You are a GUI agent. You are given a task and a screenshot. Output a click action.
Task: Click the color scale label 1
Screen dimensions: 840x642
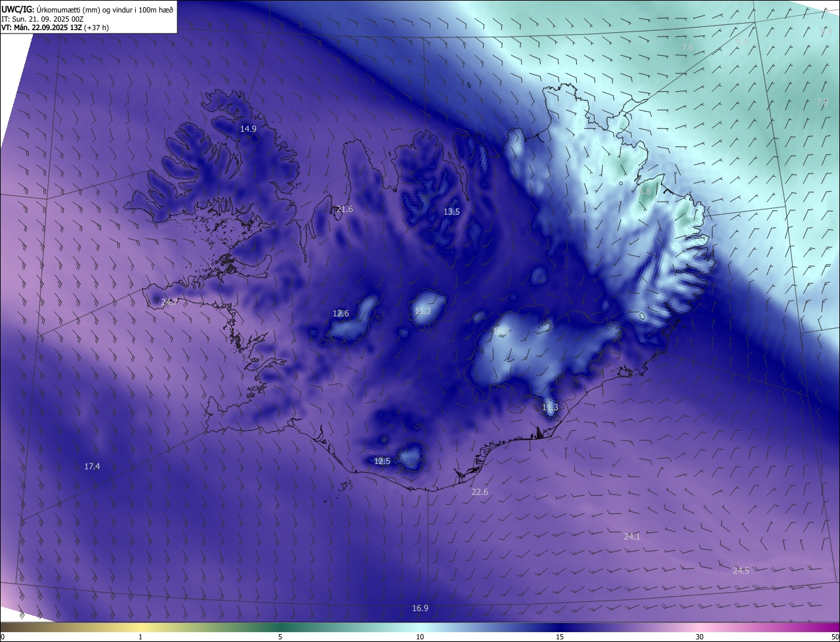(140, 637)
